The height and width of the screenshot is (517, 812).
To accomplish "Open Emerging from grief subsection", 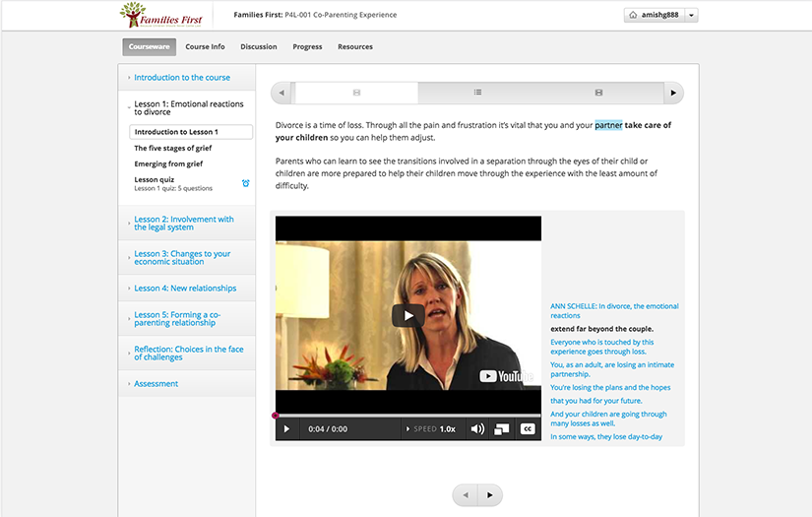I will pos(168,163).
